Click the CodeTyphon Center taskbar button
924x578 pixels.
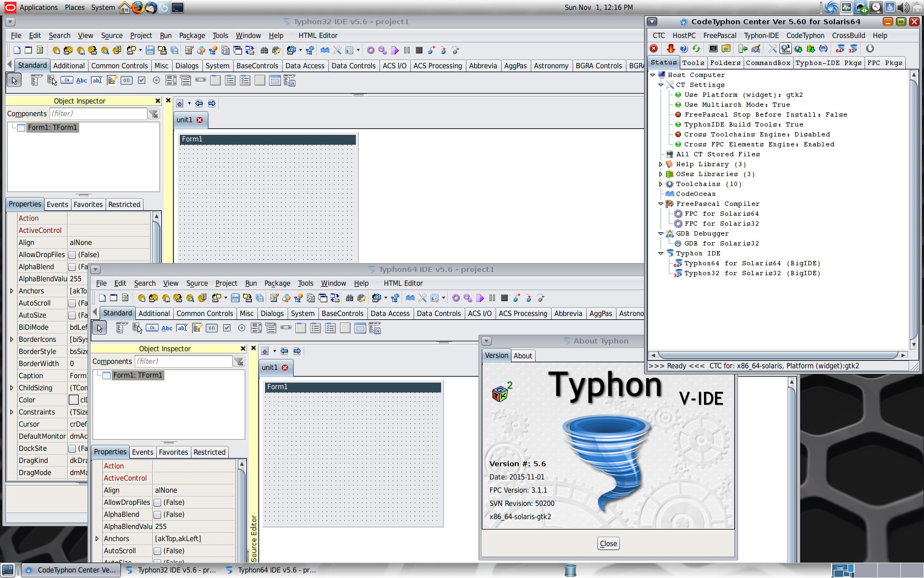[70, 570]
